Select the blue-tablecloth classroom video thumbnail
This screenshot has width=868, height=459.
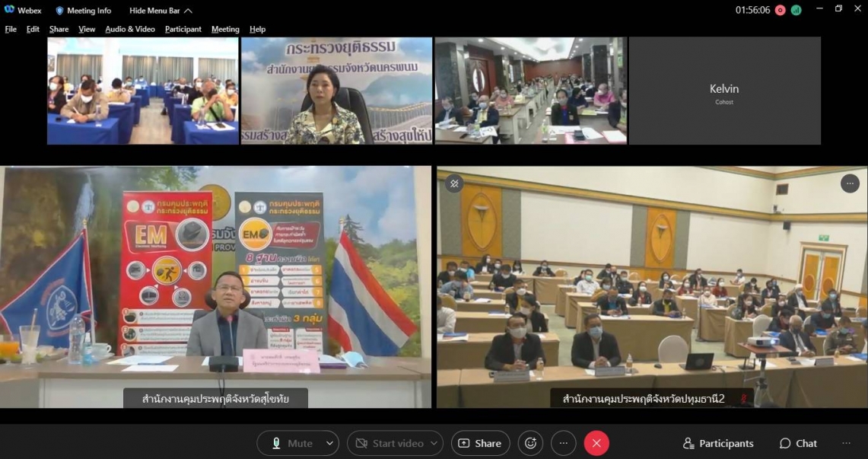coord(143,91)
